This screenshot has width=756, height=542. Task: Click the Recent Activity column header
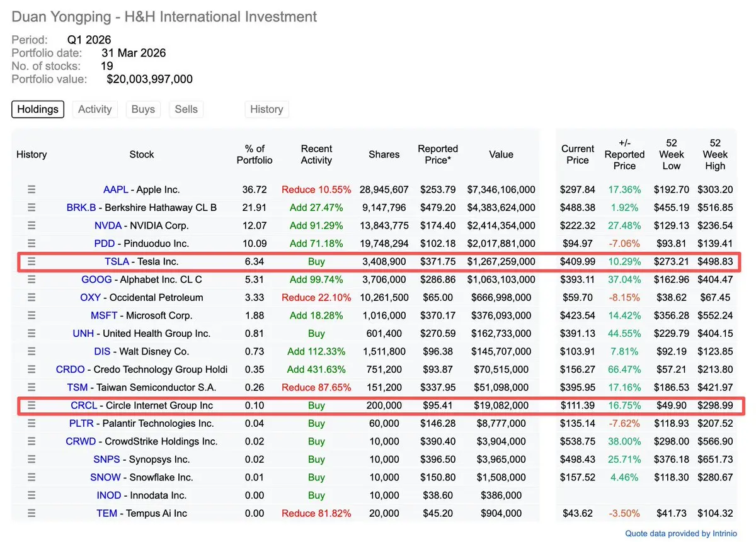coord(316,154)
